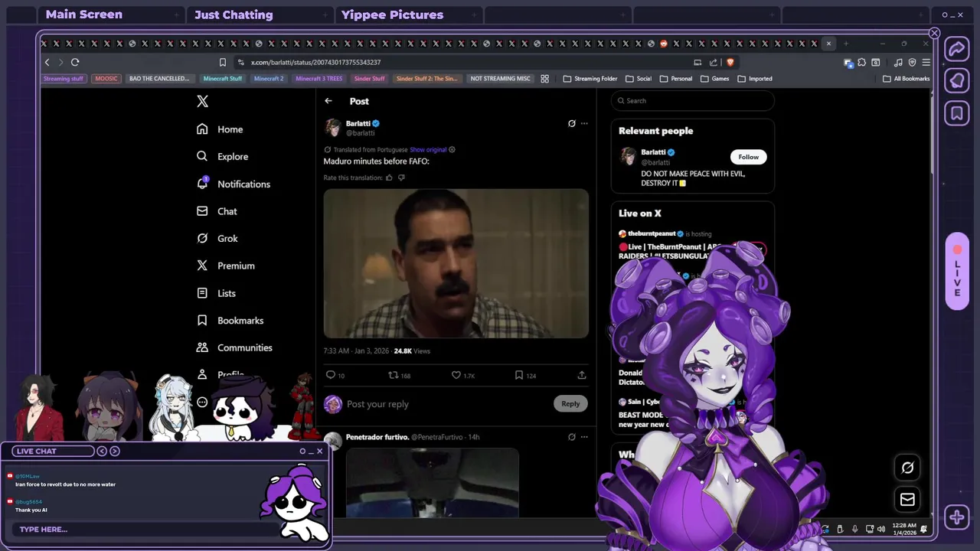Click Grok icon on Penetrador furtivo's reply
This screenshot has height=551, width=980.
pos(571,437)
